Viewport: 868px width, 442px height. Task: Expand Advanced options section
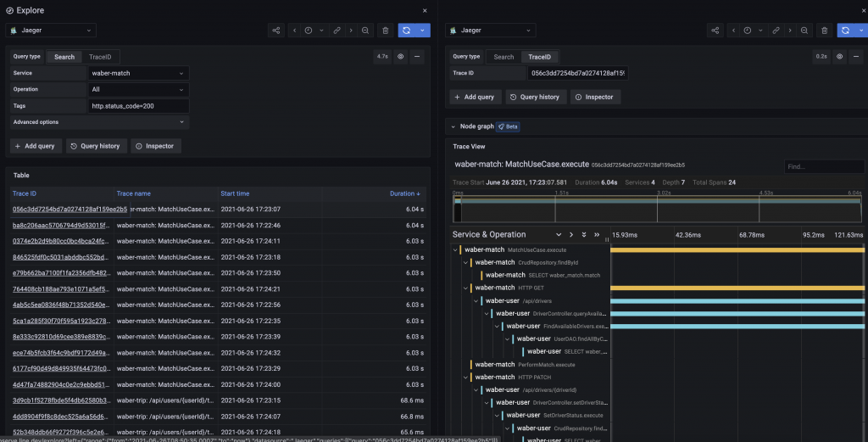tap(100, 122)
